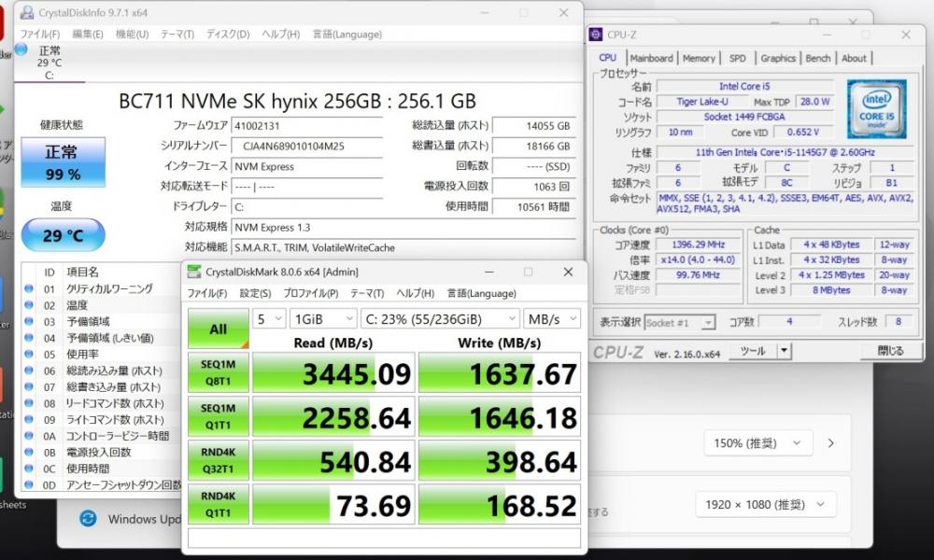Open the unit dropdown showing MB/s

(552, 319)
